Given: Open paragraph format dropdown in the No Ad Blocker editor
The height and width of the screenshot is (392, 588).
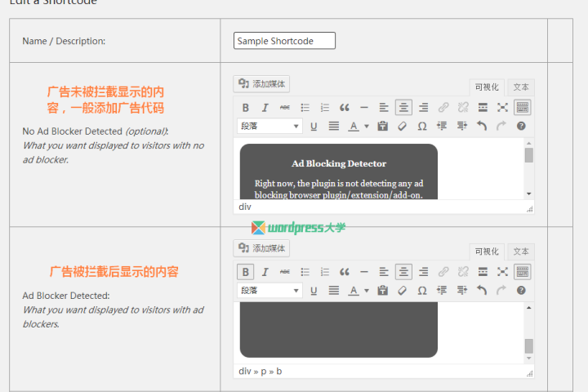Looking at the screenshot, I should point(269,126).
